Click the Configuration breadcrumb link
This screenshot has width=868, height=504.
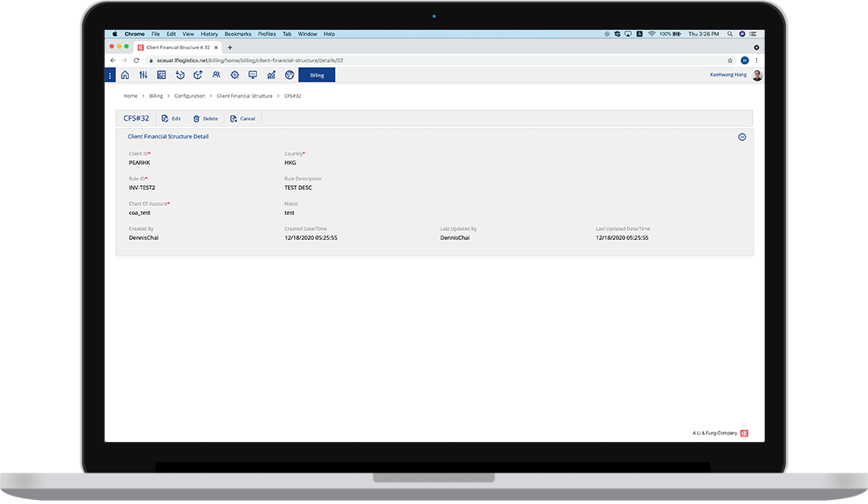(189, 96)
